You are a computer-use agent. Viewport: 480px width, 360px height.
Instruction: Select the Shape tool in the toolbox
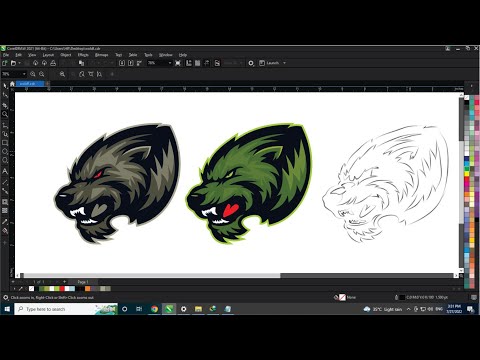pos(5,95)
